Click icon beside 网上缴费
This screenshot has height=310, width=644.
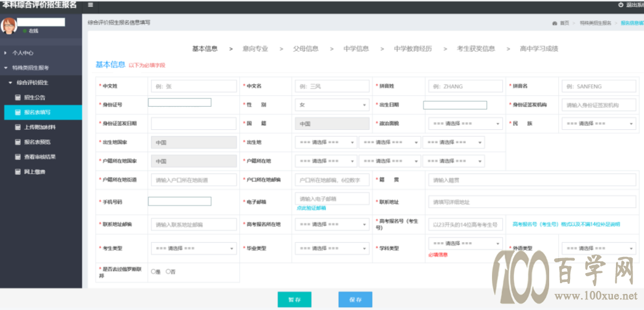(x=18, y=172)
